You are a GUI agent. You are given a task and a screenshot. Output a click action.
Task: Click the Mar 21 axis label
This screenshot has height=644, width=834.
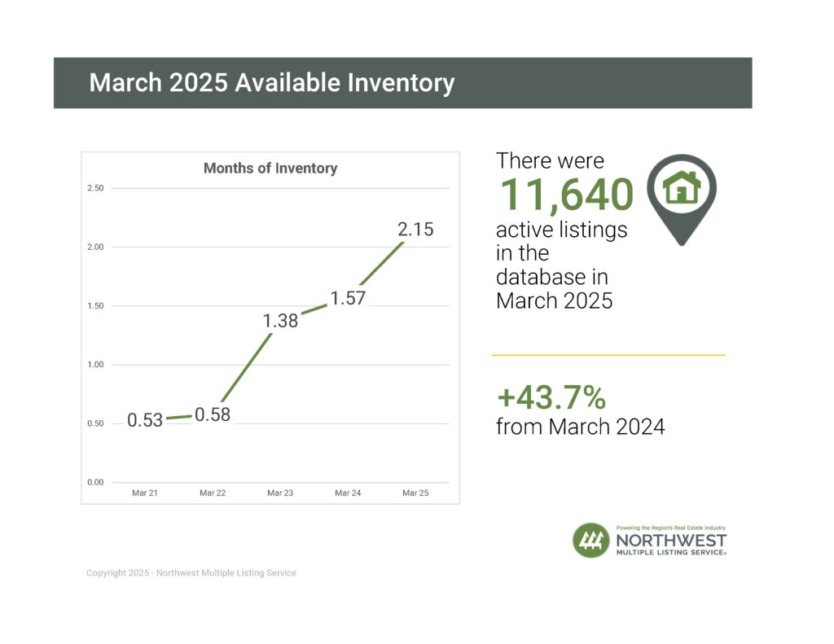point(145,493)
